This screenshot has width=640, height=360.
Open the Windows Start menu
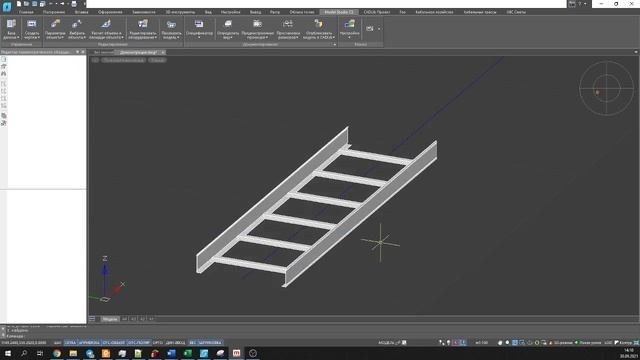(7, 353)
